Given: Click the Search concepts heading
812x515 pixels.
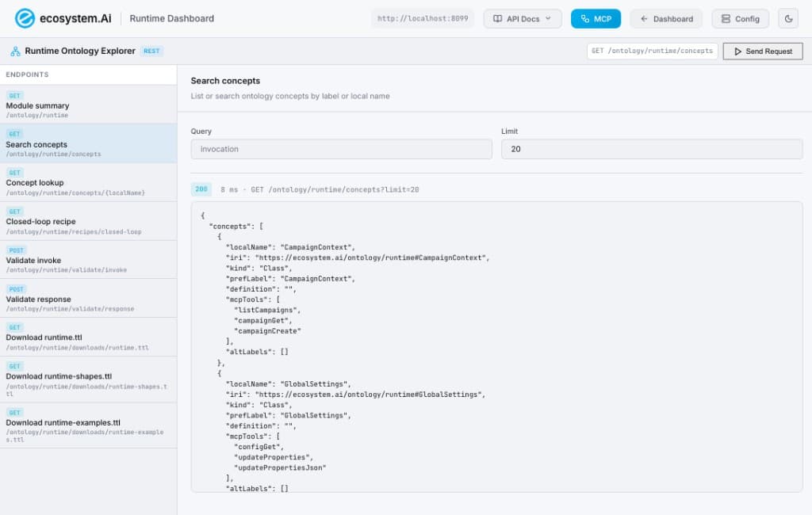Looking at the screenshot, I should click(x=225, y=81).
